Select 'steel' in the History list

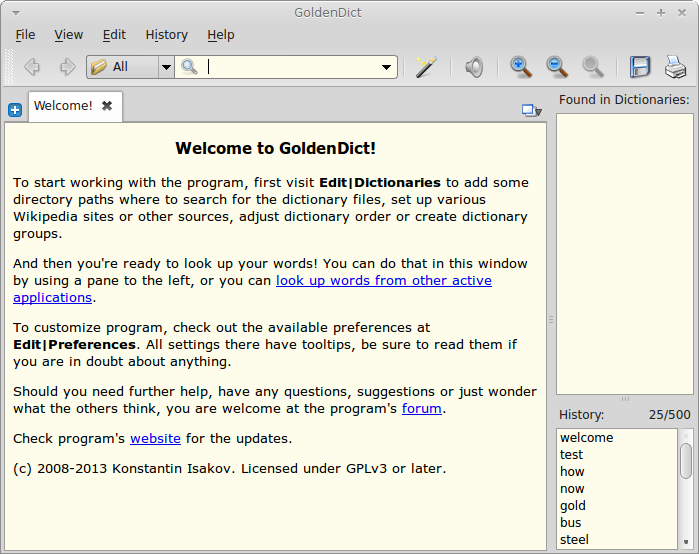point(617,539)
